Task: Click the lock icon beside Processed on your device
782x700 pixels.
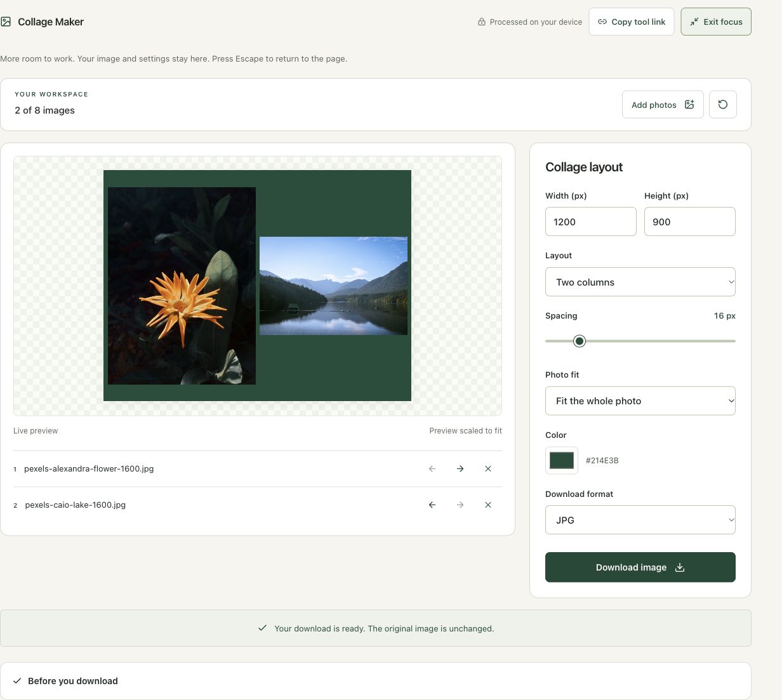Action: pos(482,22)
